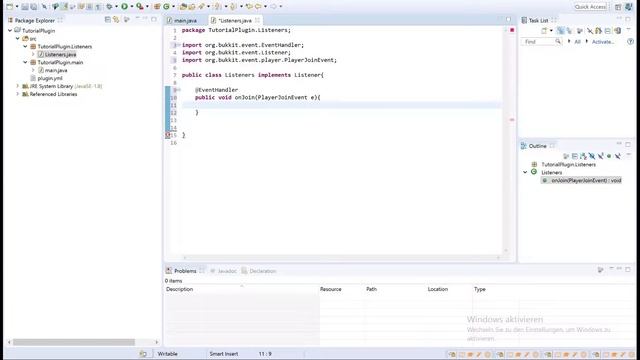
Task: Collapse the TutorialPlugin project node
Action: click(x=10, y=31)
